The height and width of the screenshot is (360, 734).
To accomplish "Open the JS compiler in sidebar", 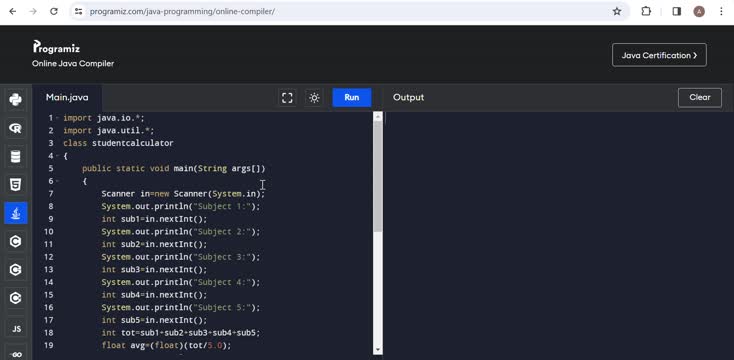I will click(x=15, y=329).
